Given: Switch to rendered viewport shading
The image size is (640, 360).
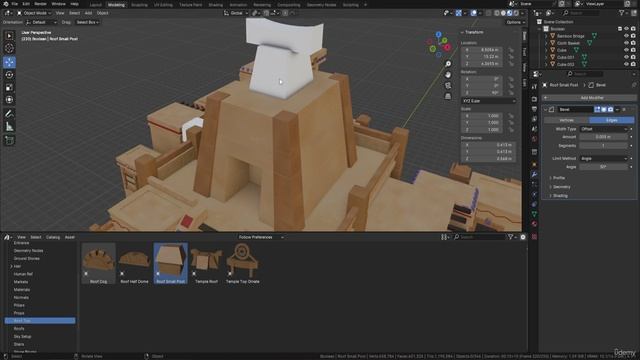Looking at the screenshot, I should [x=516, y=13].
